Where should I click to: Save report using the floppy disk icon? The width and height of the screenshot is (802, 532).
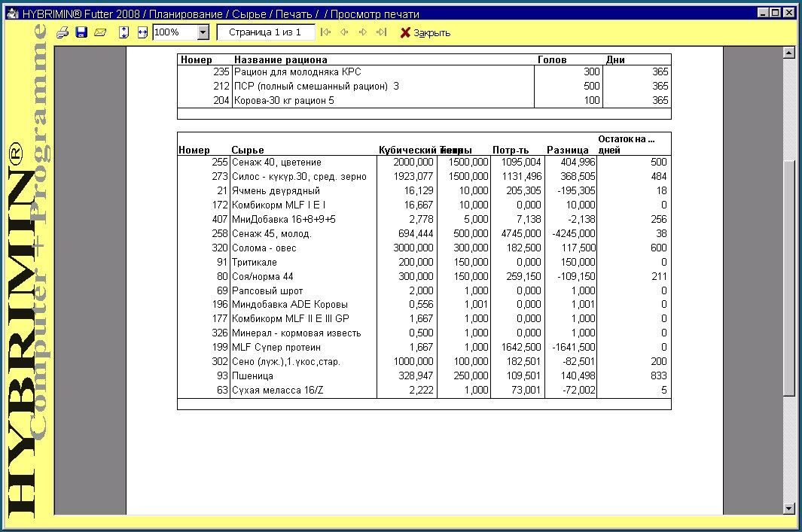(81, 32)
